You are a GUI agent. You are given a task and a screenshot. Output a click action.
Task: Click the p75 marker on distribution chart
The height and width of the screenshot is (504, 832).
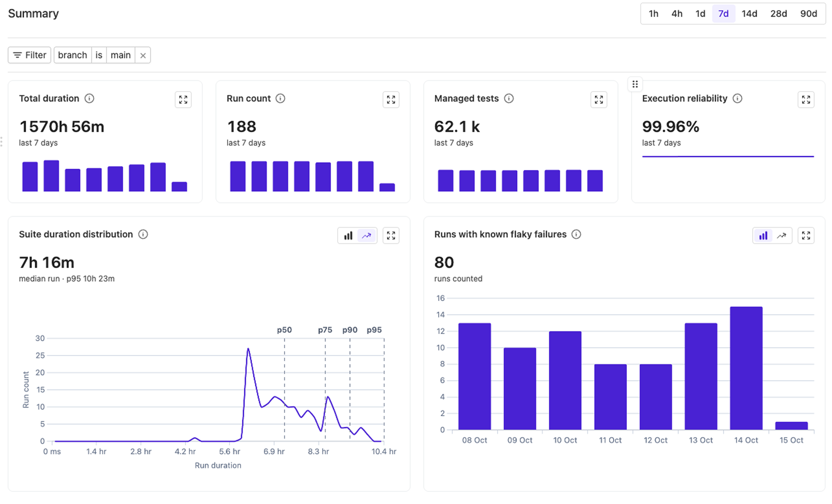coord(325,330)
